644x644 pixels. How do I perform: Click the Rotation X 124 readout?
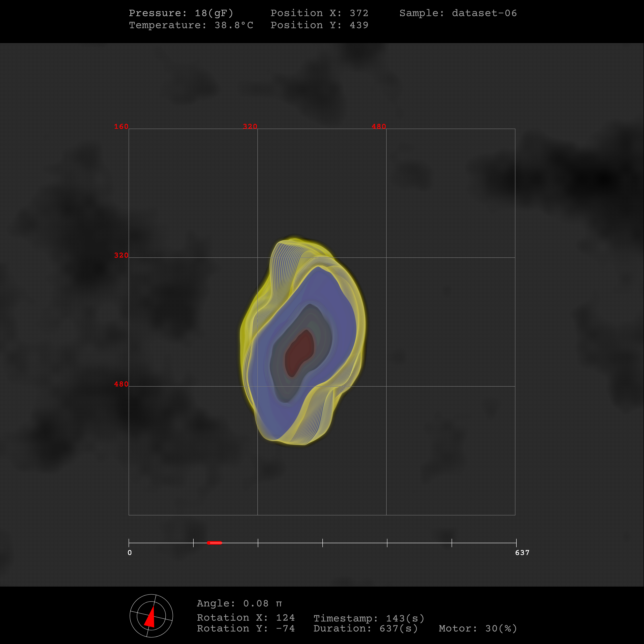coord(246,617)
